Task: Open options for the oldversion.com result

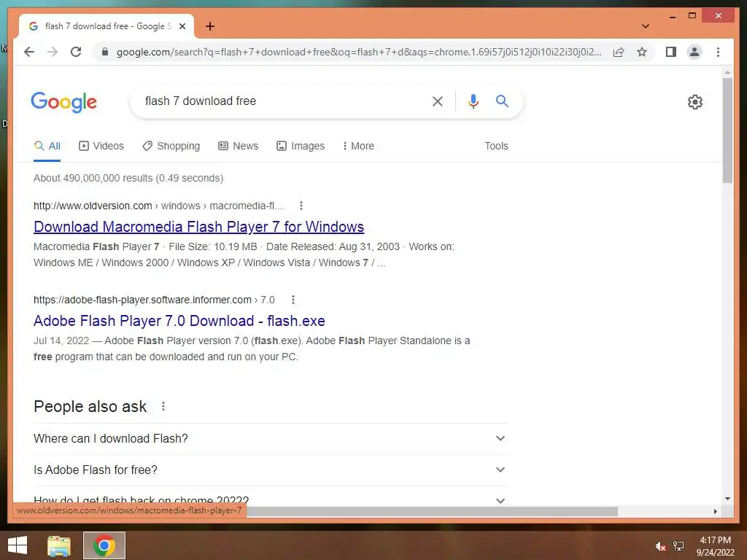Action: pyautogui.click(x=301, y=206)
